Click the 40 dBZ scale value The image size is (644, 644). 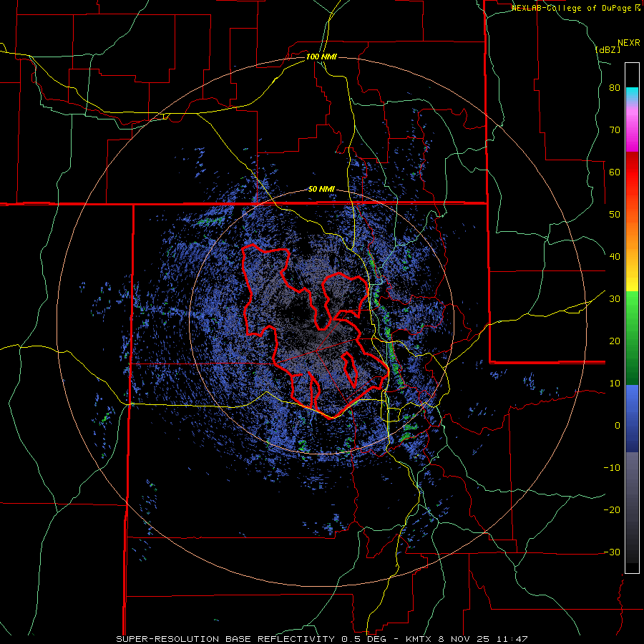coord(615,257)
